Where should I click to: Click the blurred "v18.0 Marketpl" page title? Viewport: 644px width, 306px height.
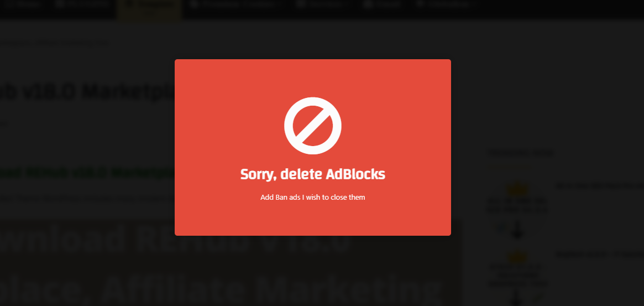coord(87,91)
